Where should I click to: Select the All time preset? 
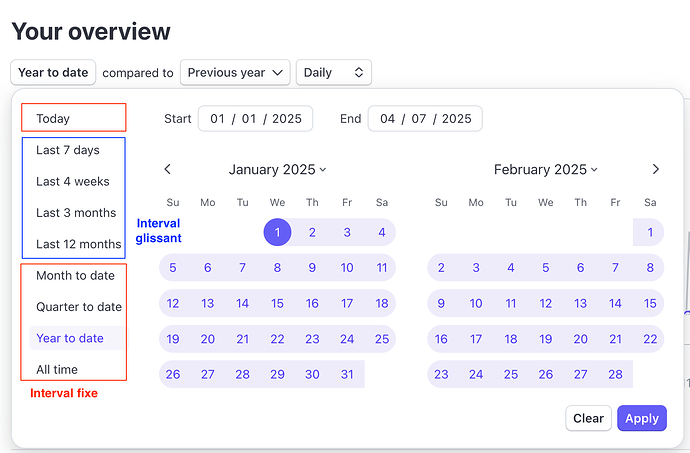[x=56, y=370]
